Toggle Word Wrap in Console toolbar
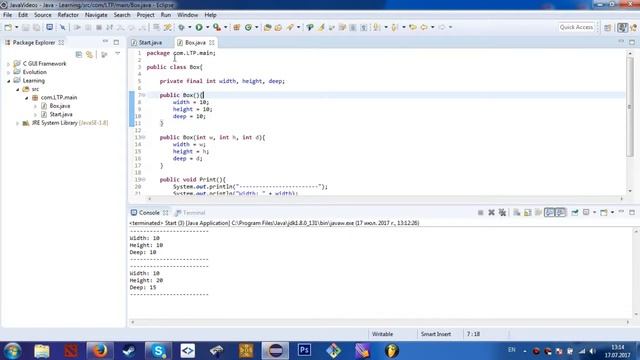Screen dimensions: 640x360 pos(539,213)
